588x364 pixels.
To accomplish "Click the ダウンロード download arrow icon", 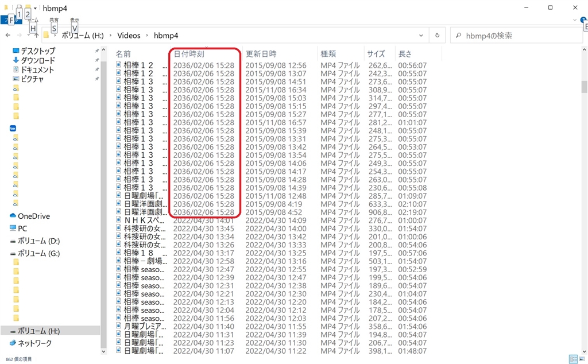I will [x=16, y=60].
